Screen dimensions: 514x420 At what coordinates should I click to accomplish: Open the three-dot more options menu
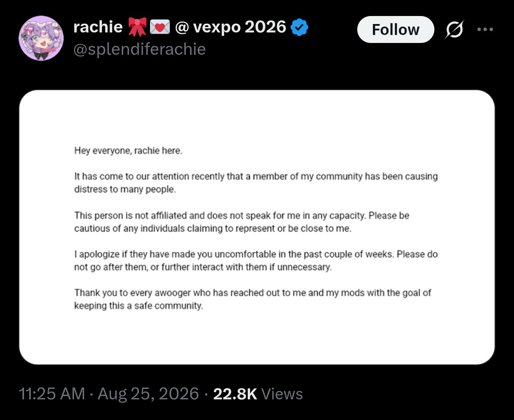pyautogui.click(x=485, y=30)
